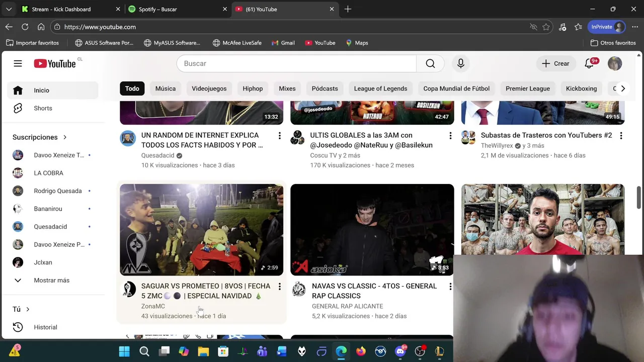
Task: Click the Coscu TV y 2 más link
Action: click(x=335, y=155)
